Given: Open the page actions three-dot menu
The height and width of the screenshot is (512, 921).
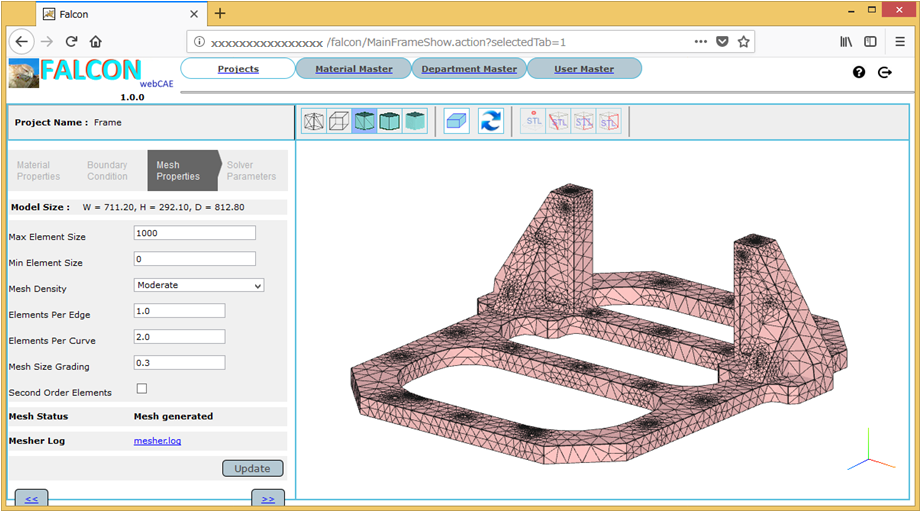Looking at the screenshot, I should click(700, 42).
